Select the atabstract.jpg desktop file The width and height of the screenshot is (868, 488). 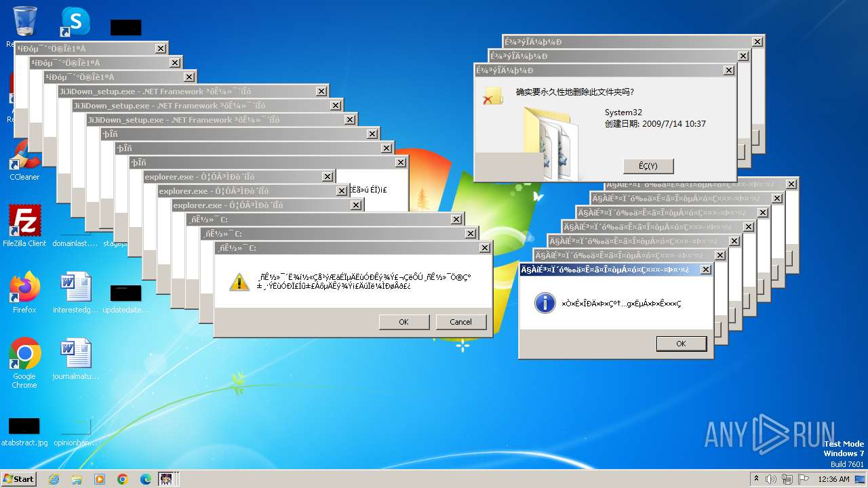(x=24, y=431)
